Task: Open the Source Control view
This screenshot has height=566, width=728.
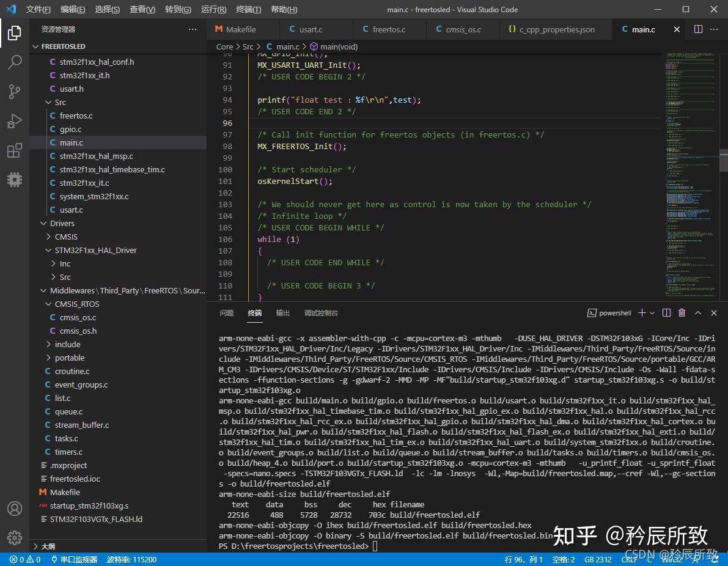Action: pos(15,92)
